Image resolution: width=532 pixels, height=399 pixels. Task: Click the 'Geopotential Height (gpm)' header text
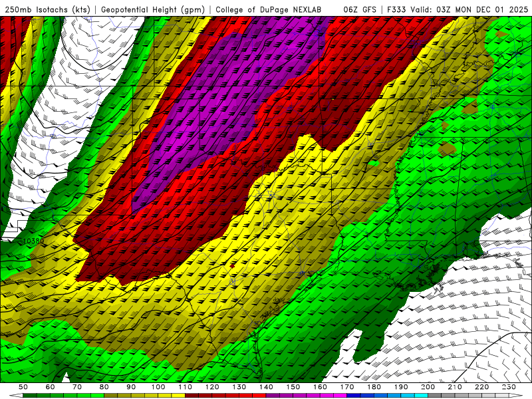coord(153,10)
